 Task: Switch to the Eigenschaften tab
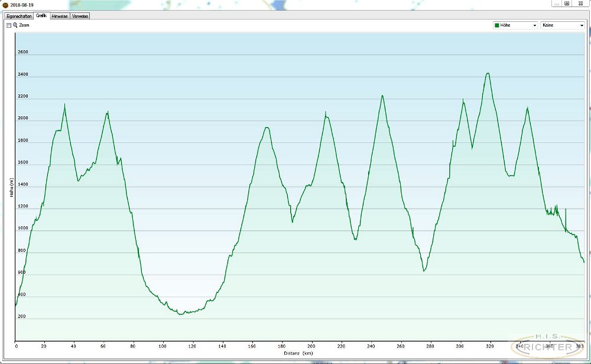coord(19,16)
